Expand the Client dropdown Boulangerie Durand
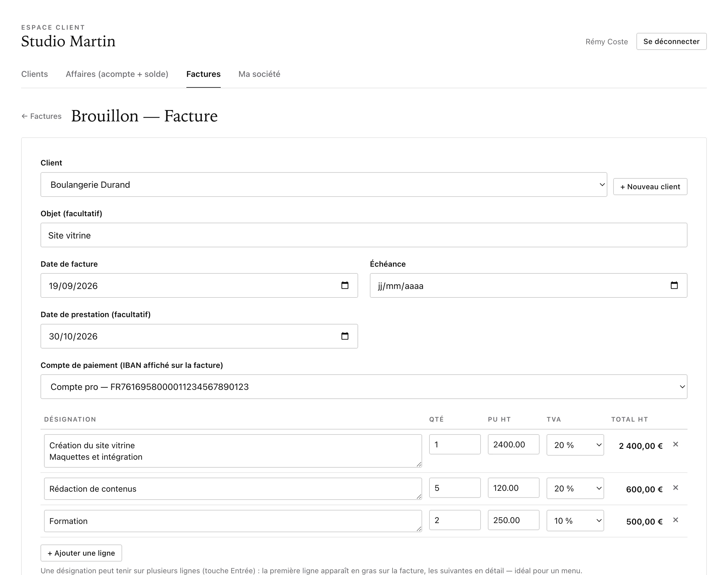This screenshot has height=575, width=728. [x=324, y=185]
